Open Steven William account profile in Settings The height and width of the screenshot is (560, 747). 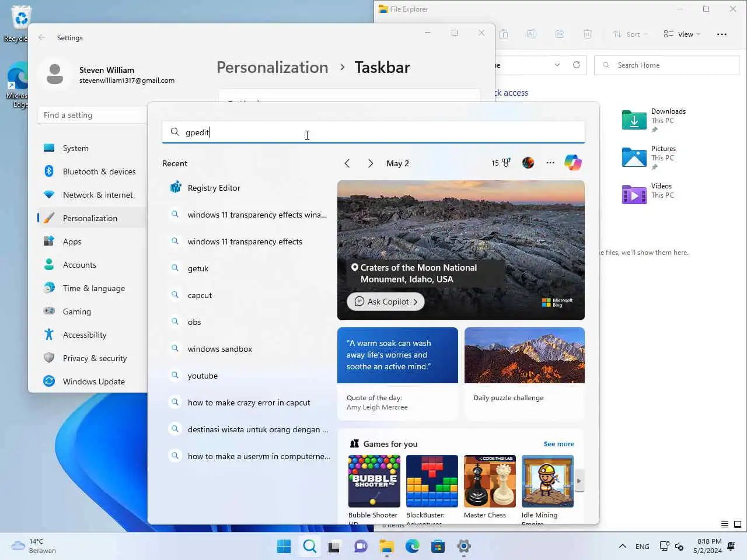coord(108,75)
